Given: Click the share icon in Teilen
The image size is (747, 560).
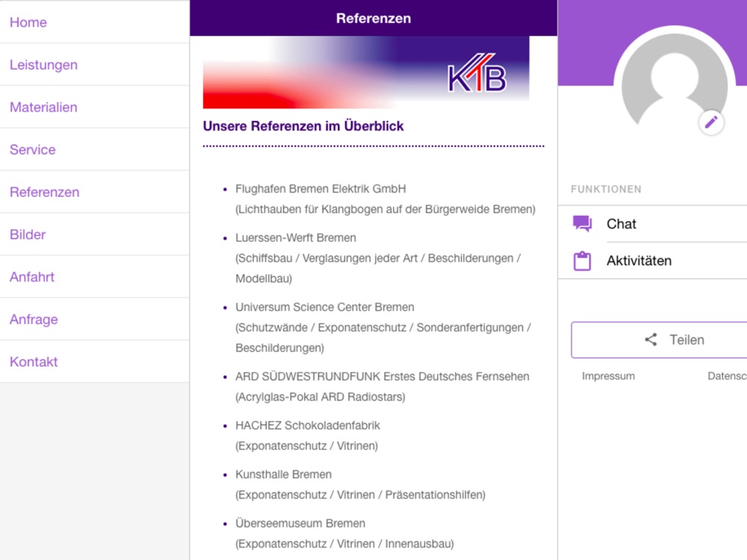Looking at the screenshot, I should (x=651, y=340).
